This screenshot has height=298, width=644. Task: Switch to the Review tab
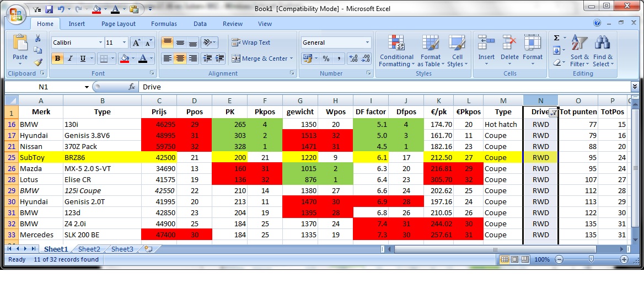coord(233,24)
